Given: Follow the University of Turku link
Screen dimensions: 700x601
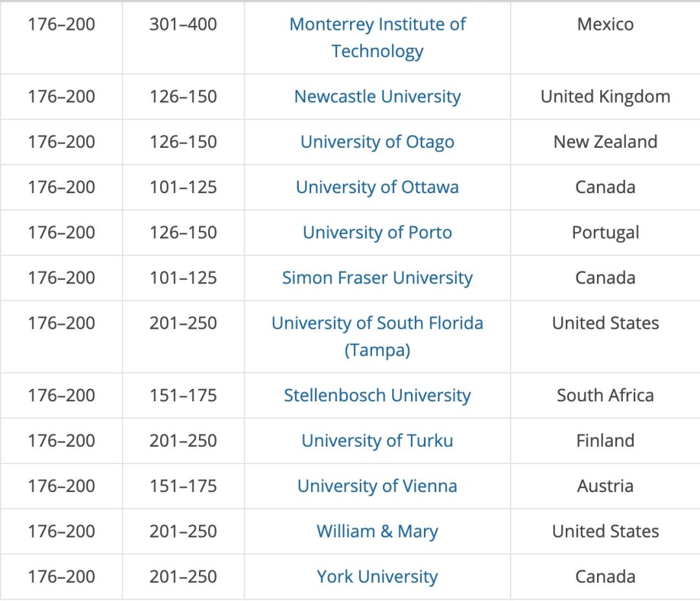Looking at the screenshot, I should [377, 441].
